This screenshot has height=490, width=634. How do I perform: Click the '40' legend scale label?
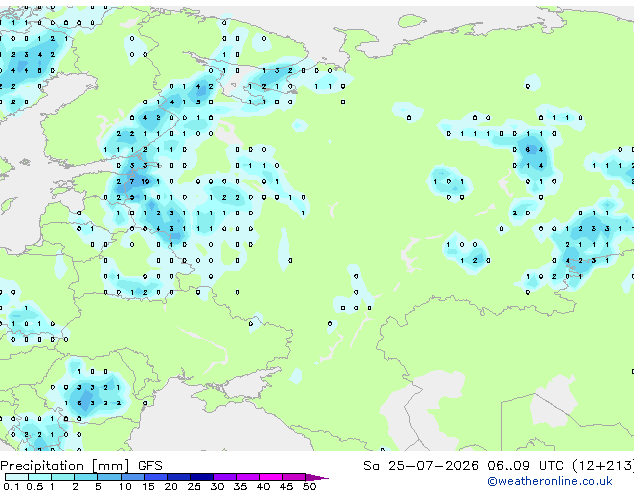pos(264,486)
